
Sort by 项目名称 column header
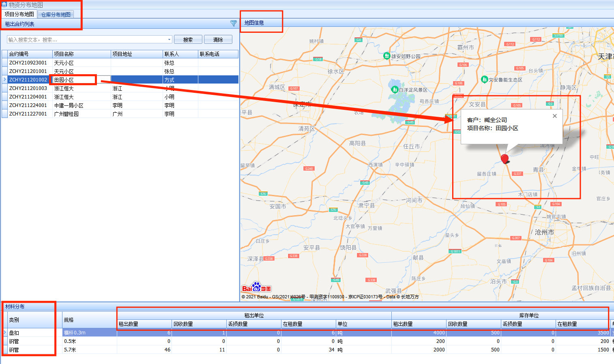(82, 54)
